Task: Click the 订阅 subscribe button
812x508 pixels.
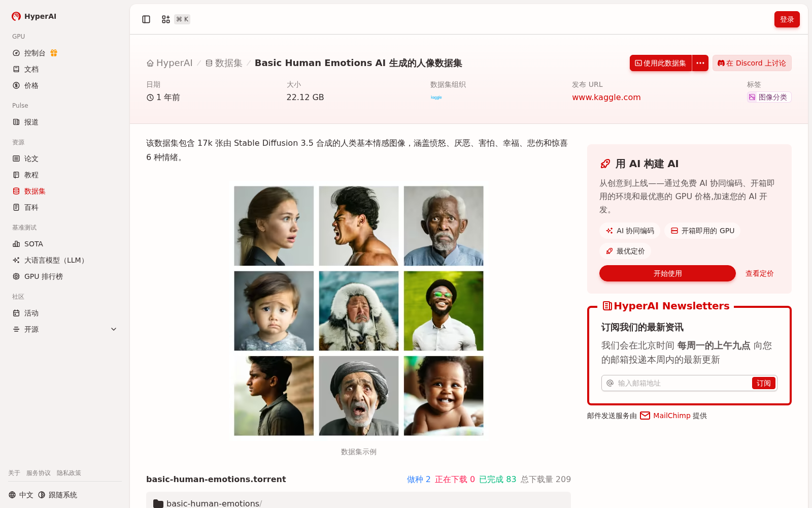Action: pyautogui.click(x=763, y=383)
